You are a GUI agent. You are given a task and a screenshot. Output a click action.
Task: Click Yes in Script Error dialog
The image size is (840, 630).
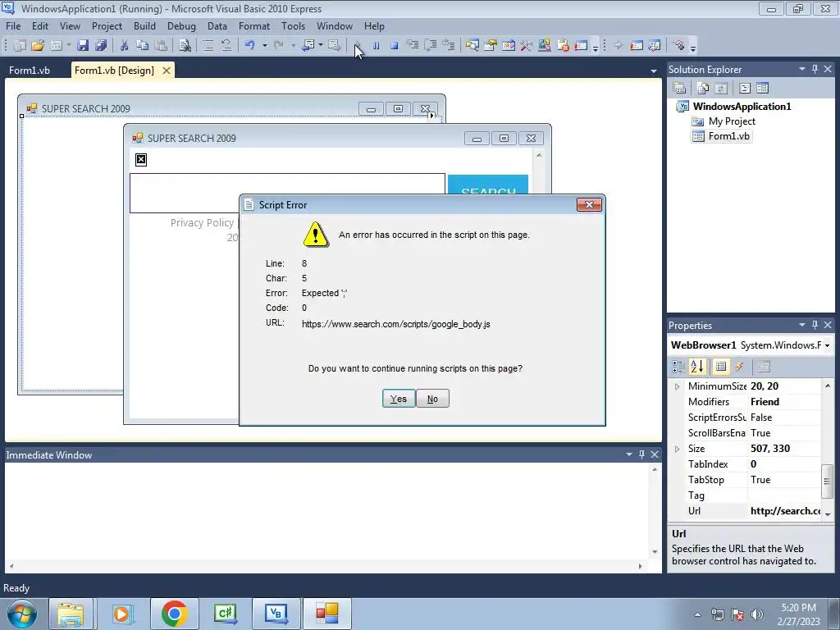click(x=399, y=399)
